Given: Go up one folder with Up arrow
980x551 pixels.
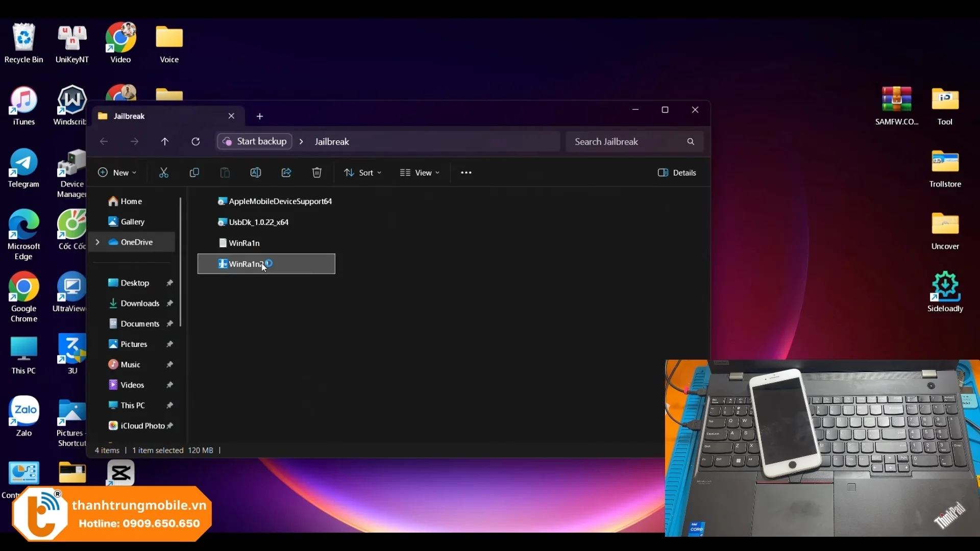Looking at the screenshot, I should (165, 142).
